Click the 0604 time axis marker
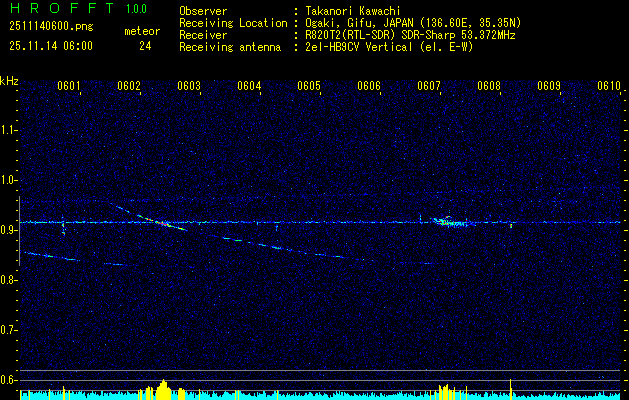Screen dimensions: 629x400 (x=249, y=86)
